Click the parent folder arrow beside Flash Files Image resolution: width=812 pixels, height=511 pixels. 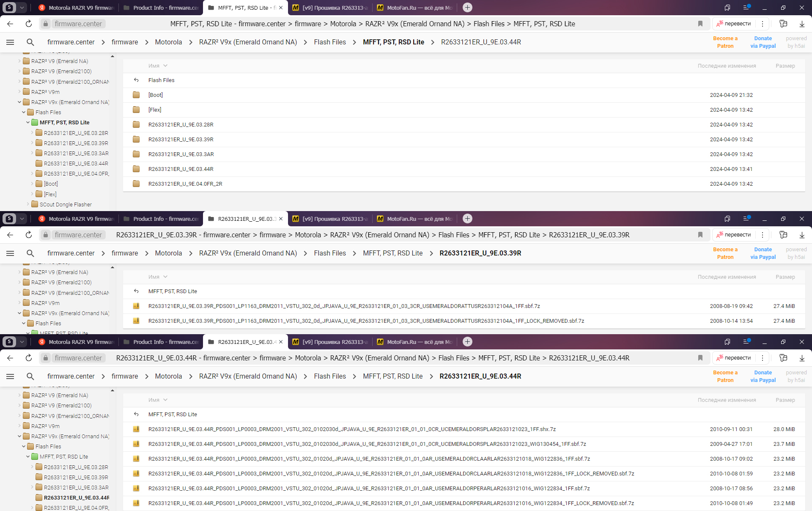click(136, 80)
